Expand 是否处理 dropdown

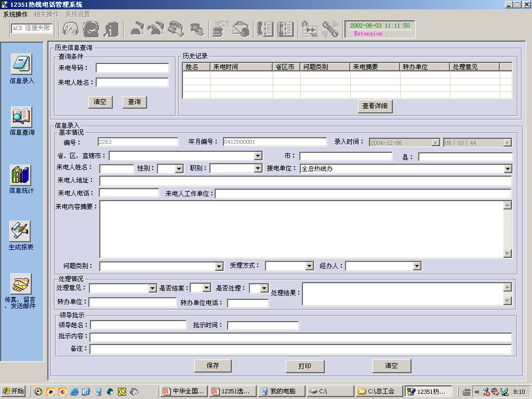tap(264, 288)
